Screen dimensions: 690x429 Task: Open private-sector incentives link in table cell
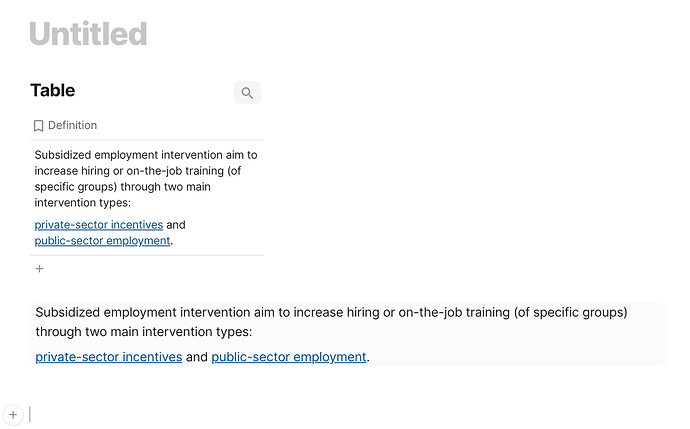(x=98, y=225)
